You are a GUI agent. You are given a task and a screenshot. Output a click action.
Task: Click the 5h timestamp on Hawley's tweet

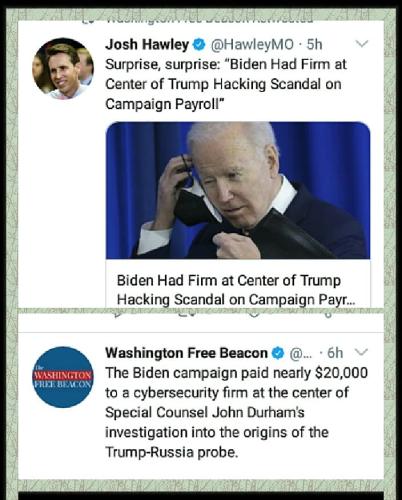(x=314, y=44)
